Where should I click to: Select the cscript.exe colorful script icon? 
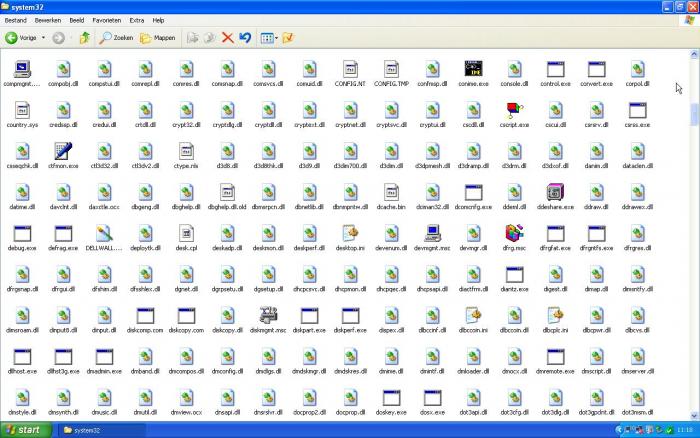click(514, 110)
